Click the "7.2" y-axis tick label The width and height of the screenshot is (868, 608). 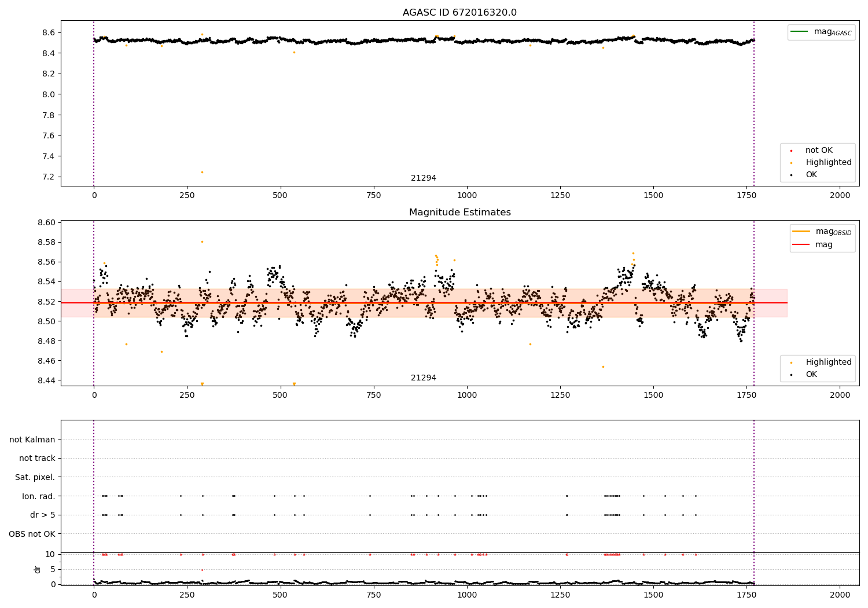point(49,177)
